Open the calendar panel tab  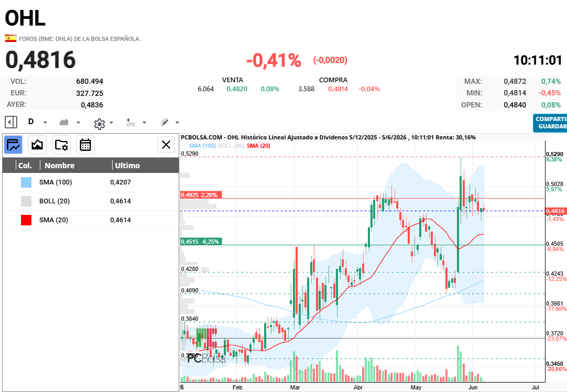point(85,145)
